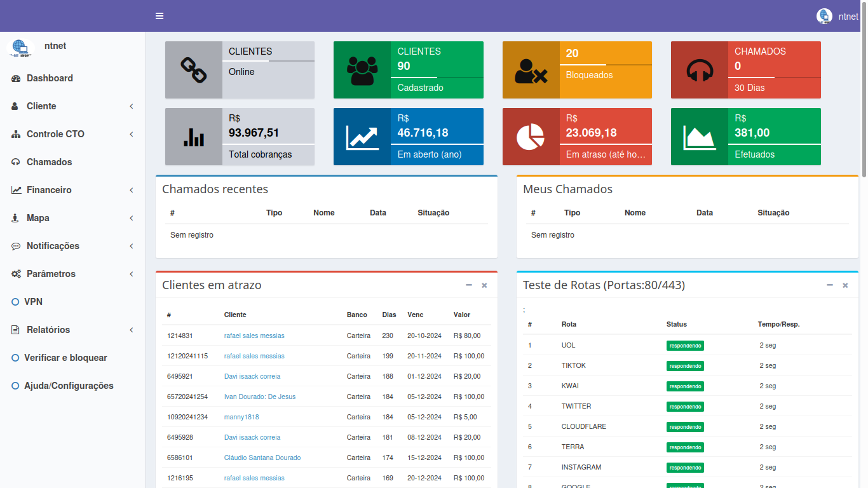Click the Controle CTO sitemap icon
868x488 pixels.
pyautogui.click(x=16, y=134)
